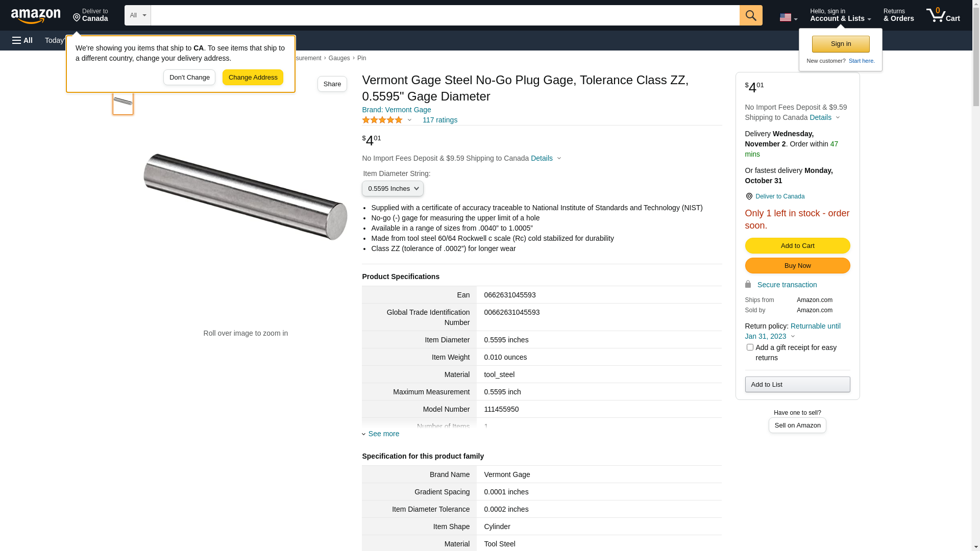Click the US flag language selector
Image resolution: width=980 pixels, height=551 pixels.
click(788, 17)
